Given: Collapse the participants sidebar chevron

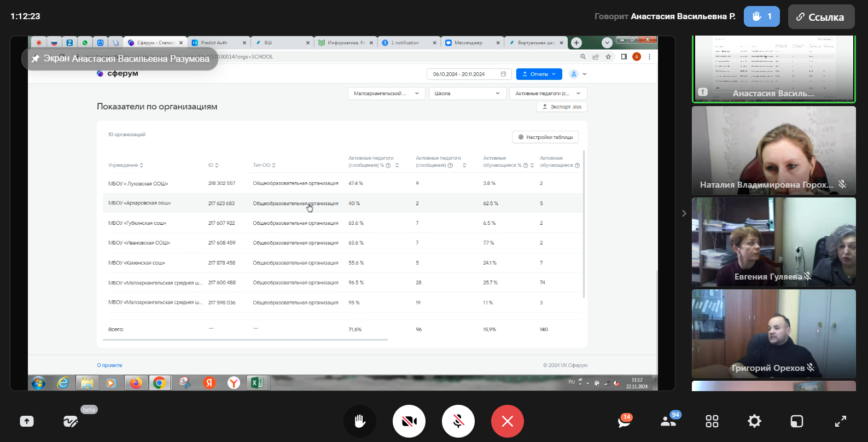Looking at the screenshot, I should coord(684,213).
